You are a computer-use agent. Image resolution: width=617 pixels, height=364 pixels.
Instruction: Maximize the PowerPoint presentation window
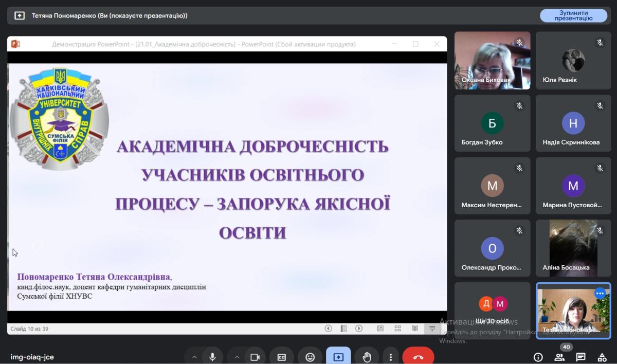(415, 44)
